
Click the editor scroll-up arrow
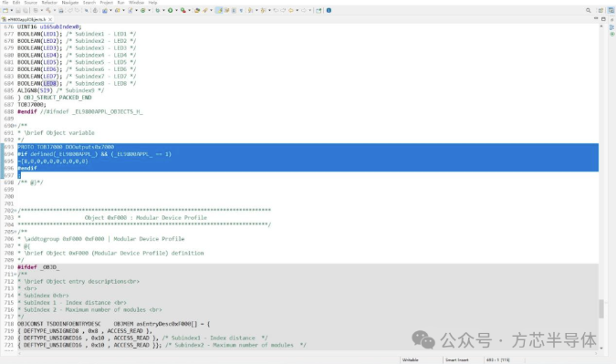coord(601,26)
